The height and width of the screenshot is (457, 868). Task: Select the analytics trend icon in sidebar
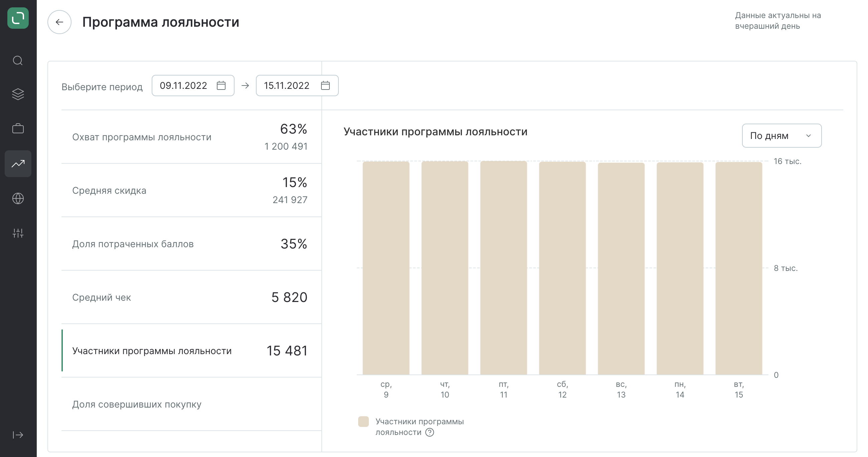coord(18,164)
